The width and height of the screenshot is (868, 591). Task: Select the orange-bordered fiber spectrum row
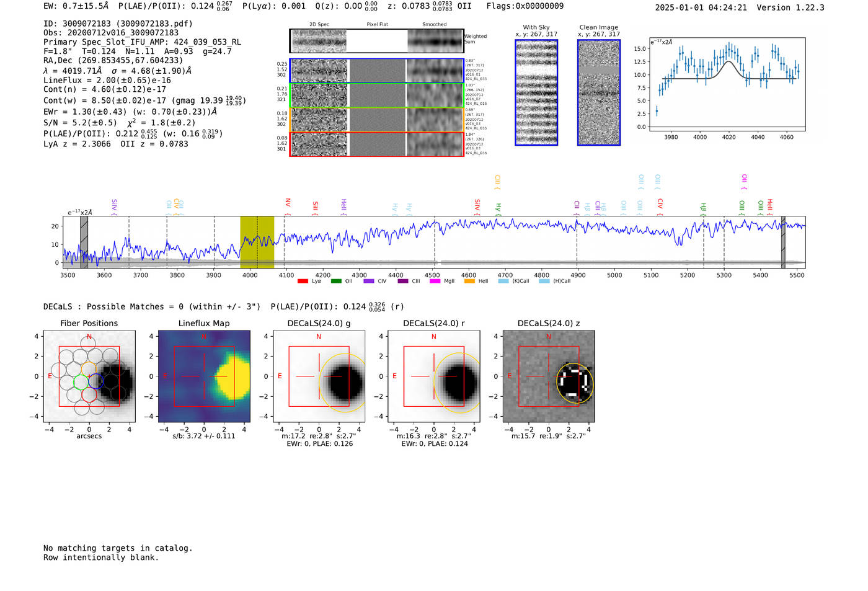376,120
